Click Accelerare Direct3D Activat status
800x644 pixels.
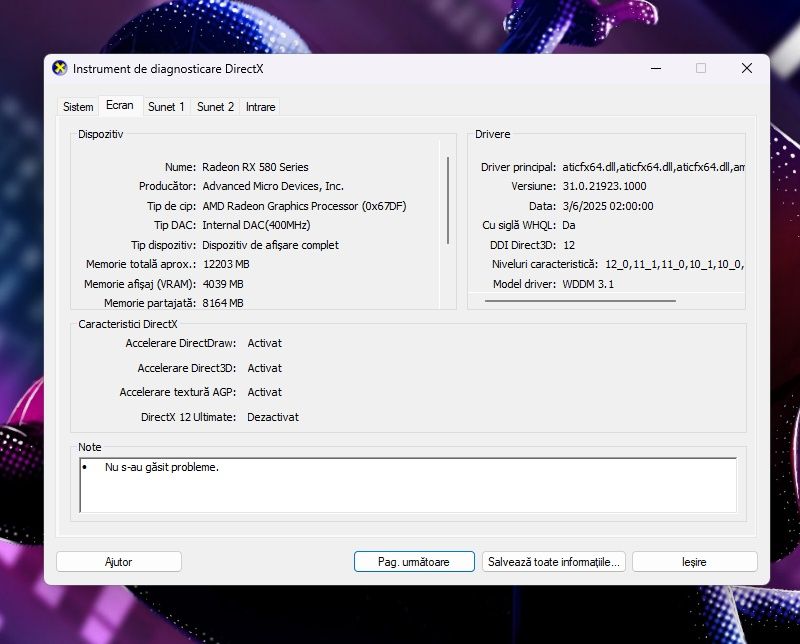tap(264, 368)
